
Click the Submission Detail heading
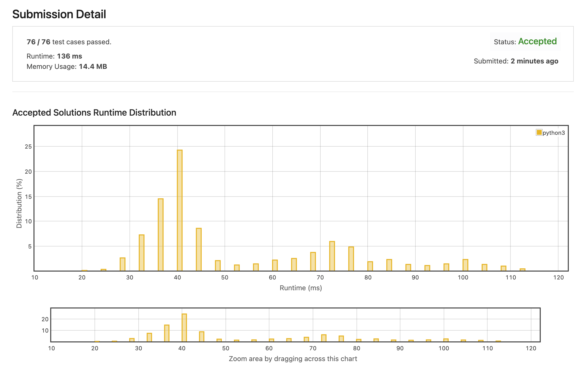pos(59,14)
